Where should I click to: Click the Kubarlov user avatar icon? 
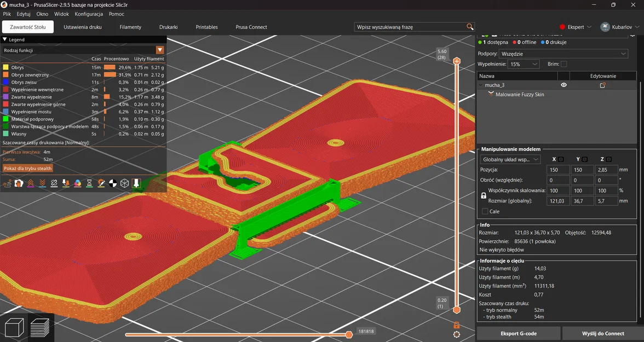[x=605, y=27]
